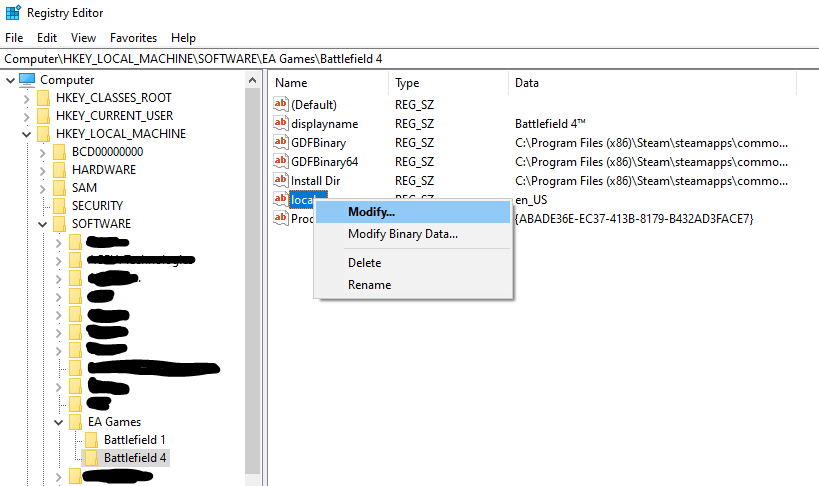The width and height of the screenshot is (819, 486).
Task: Click the registry path address bar
Action: click(410, 59)
